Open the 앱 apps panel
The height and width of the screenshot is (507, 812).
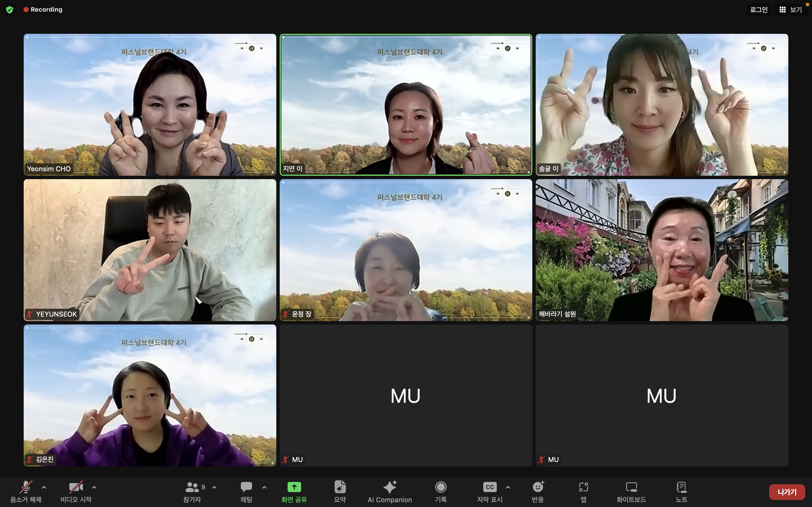click(x=584, y=491)
